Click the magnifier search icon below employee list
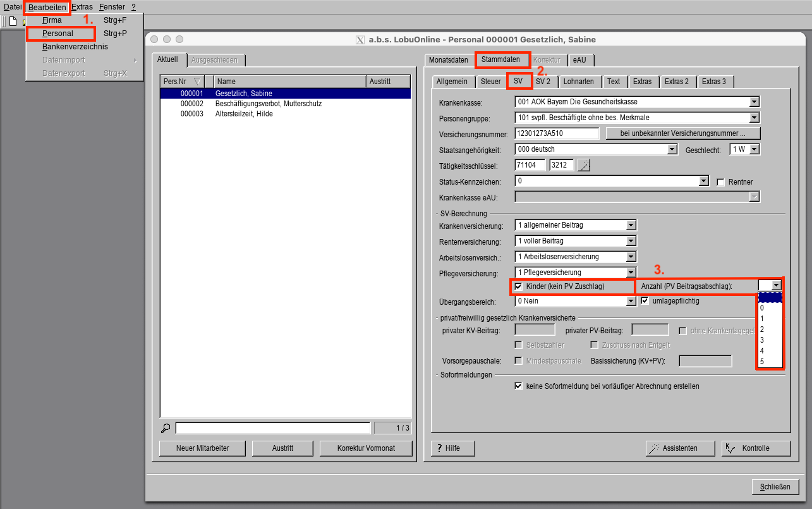The height and width of the screenshot is (509, 812). click(166, 428)
